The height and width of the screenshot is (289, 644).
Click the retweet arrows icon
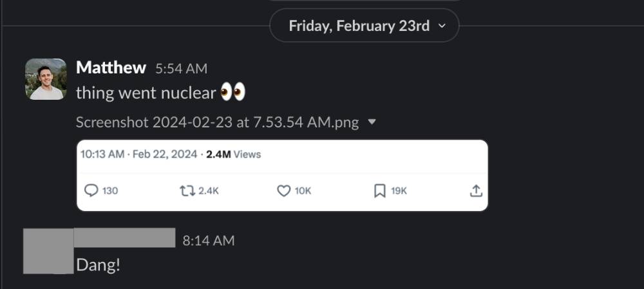187,191
